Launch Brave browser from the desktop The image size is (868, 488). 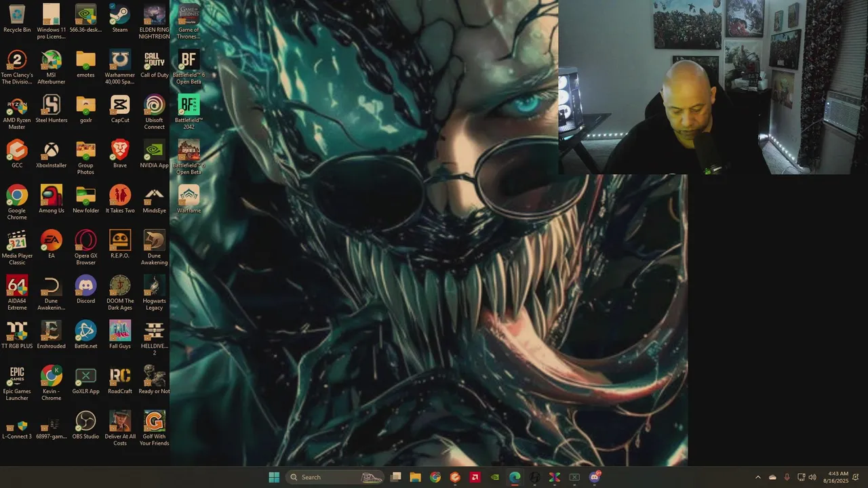120,155
